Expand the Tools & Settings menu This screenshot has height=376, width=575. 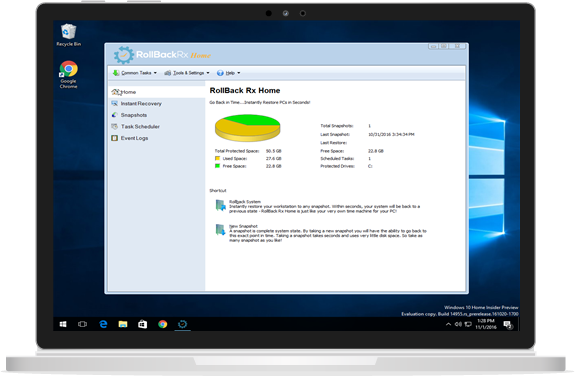click(187, 73)
